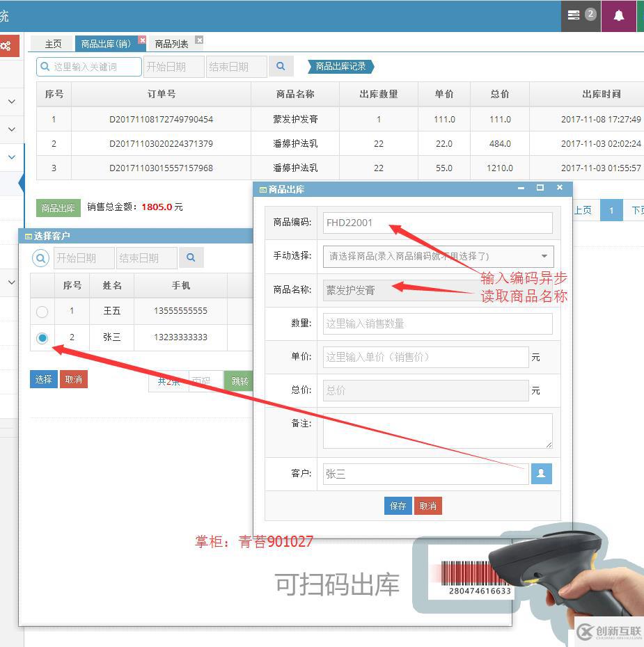This screenshot has height=647, width=644.
Task: Expand third blue sidebar chevron
Action: [12, 157]
